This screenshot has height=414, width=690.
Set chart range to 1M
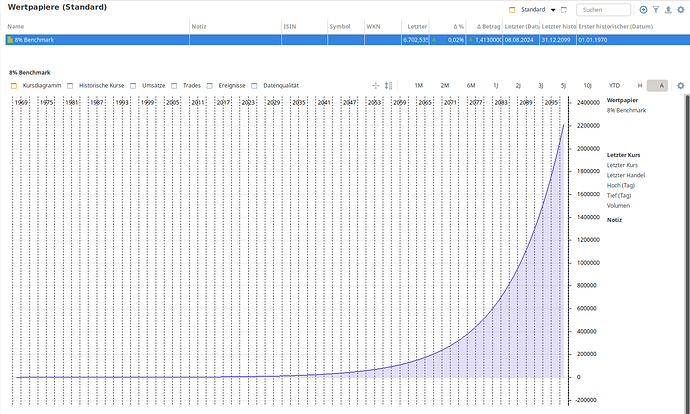tap(418, 86)
